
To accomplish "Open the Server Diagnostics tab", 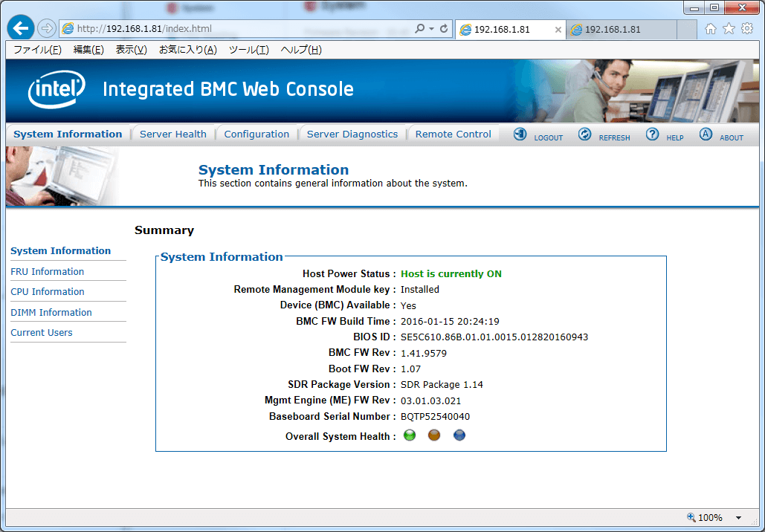I will click(352, 134).
